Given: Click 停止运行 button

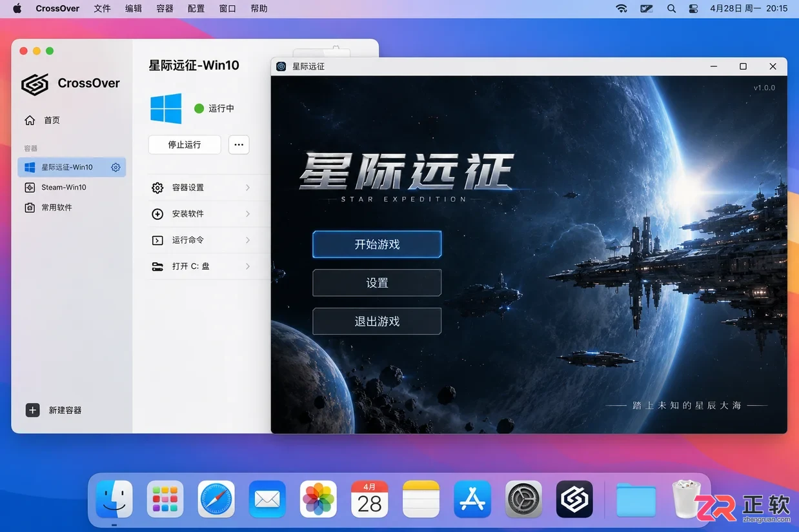Looking at the screenshot, I should pyautogui.click(x=185, y=144).
